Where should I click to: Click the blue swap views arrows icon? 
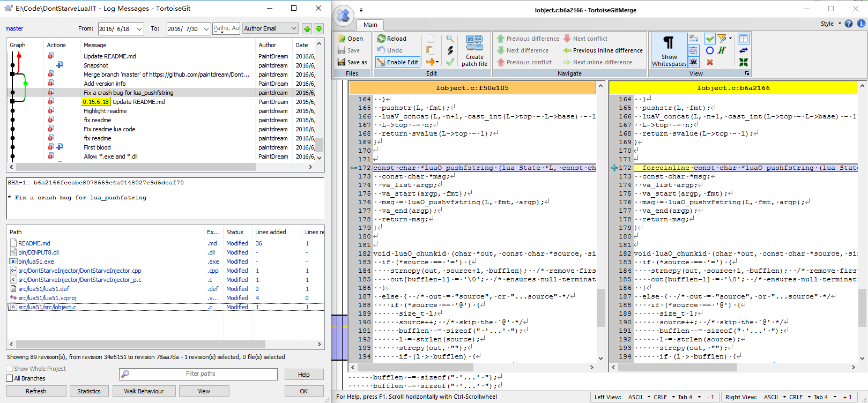743,50
